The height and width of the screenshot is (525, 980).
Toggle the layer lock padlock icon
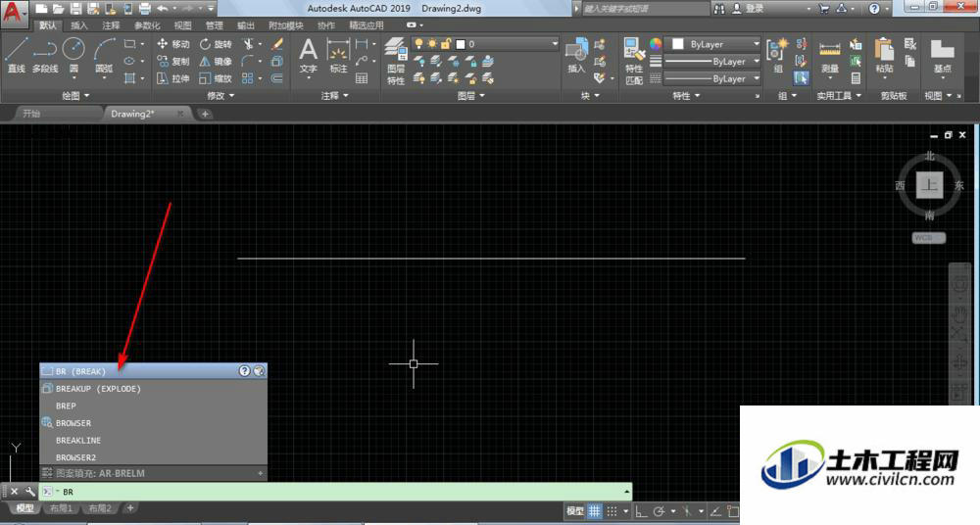point(446,44)
